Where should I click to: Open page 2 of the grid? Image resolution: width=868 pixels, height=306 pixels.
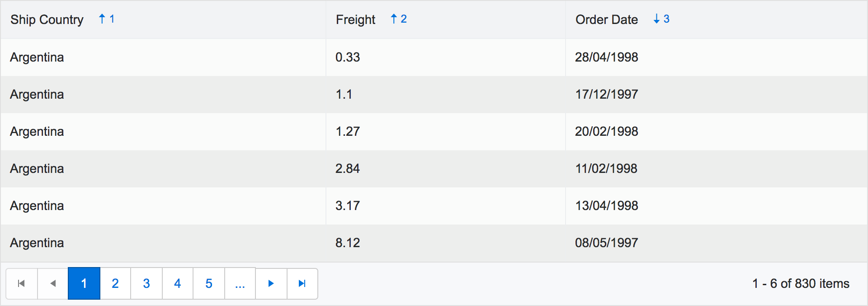coord(115,283)
